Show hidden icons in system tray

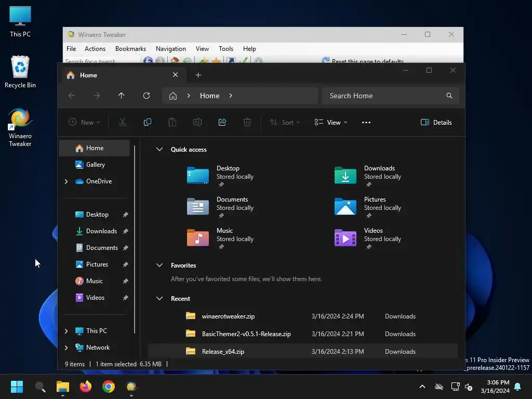coord(422,387)
